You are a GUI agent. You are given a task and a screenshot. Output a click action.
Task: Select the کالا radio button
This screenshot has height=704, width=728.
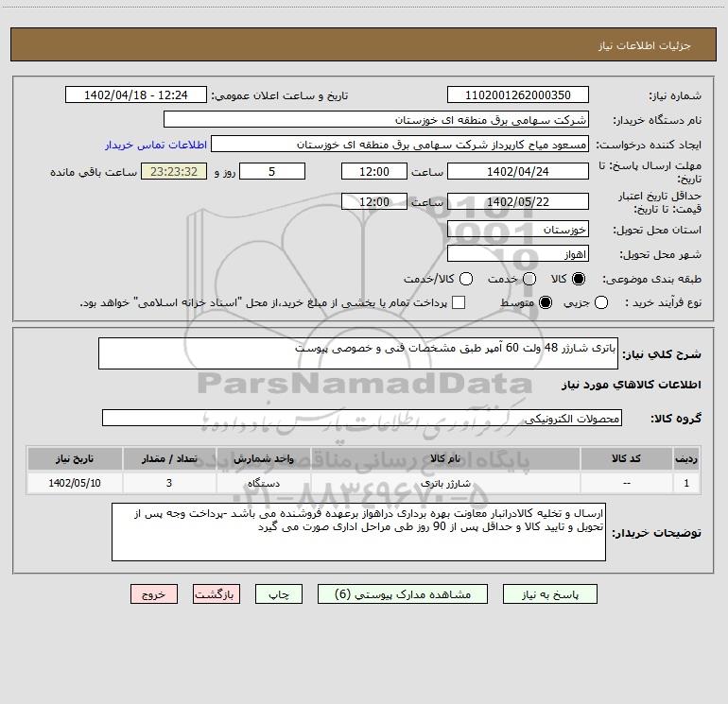click(x=579, y=279)
